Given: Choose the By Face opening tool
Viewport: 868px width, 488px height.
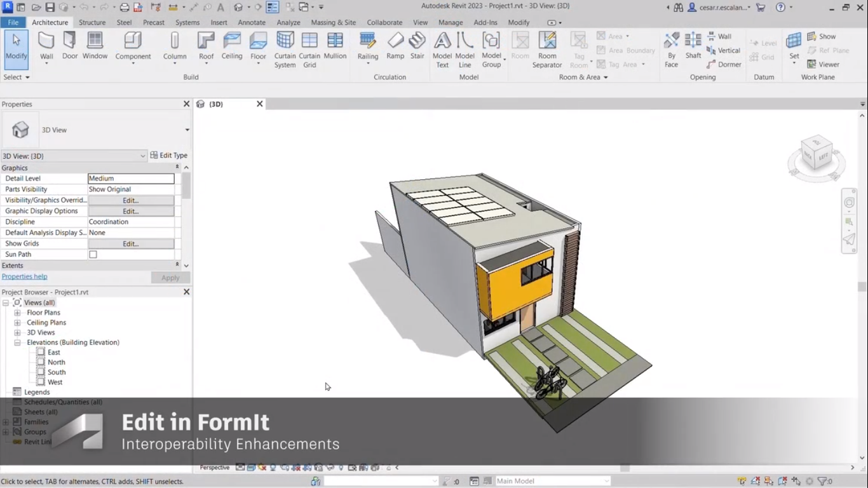Looking at the screenshot, I should pos(672,50).
